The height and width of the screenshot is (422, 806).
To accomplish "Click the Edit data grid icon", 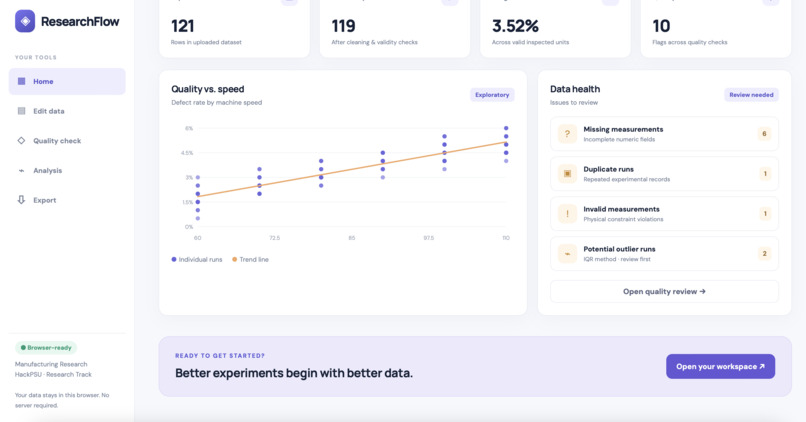I will (22, 111).
